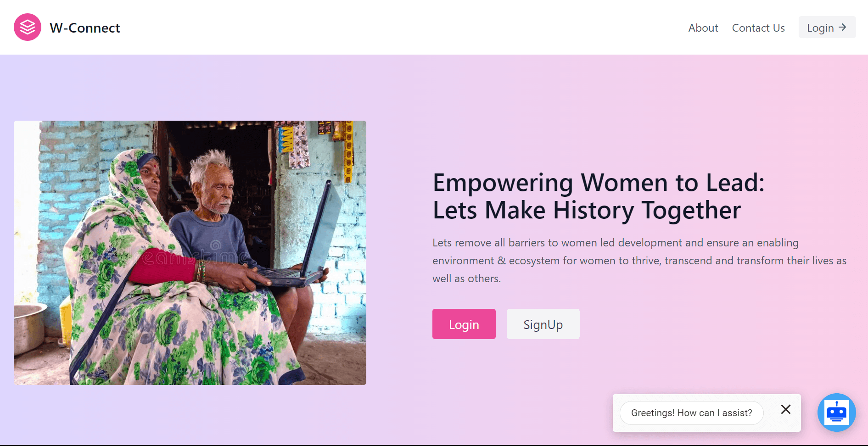Click the 'Greetings! How can I assist?' bubble
The height and width of the screenshot is (446, 868).
(x=691, y=413)
